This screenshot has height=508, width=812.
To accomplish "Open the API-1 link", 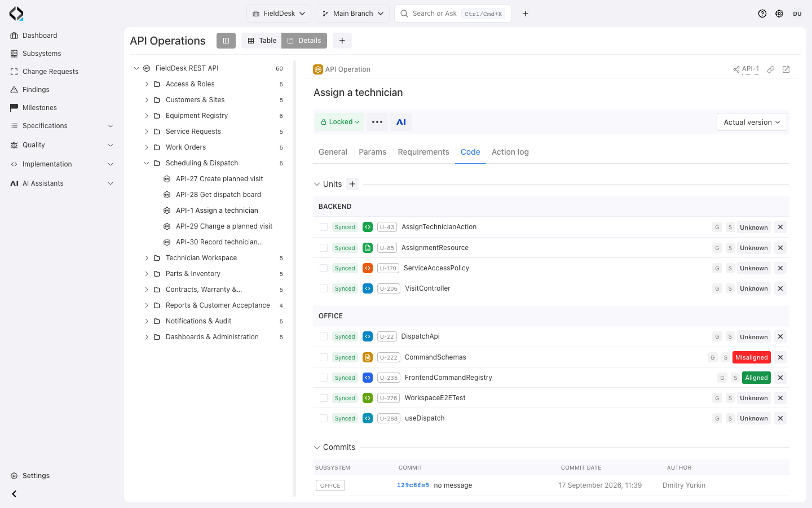I will (x=750, y=69).
